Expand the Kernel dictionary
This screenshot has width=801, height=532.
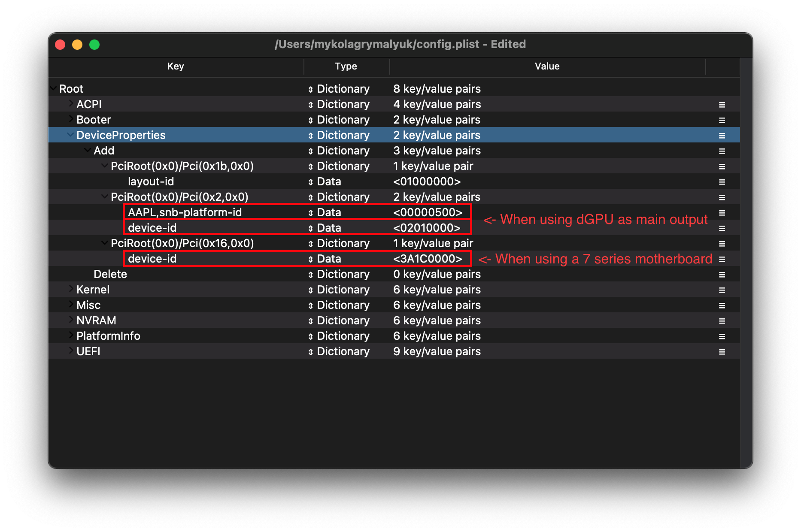click(x=71, y=289)
